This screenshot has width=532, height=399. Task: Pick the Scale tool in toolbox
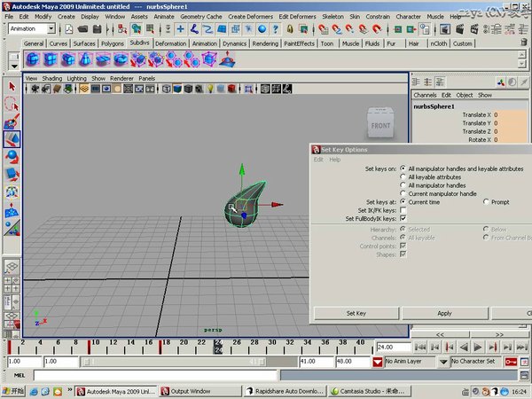tap(12, 174)
